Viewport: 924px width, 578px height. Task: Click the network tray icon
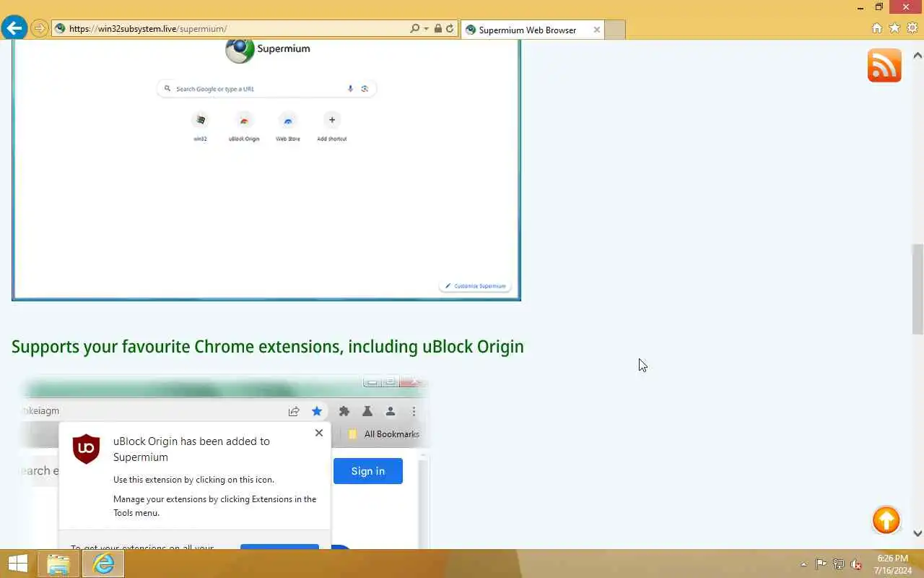pos(839,564)
